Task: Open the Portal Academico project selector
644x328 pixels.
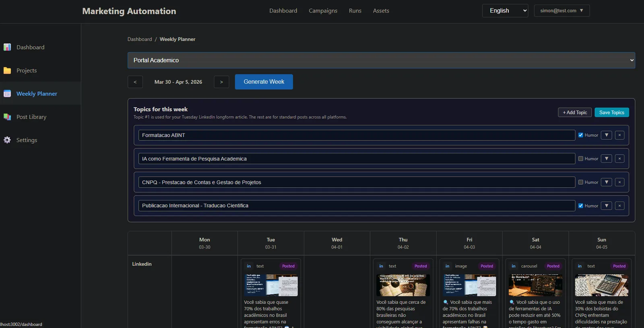Action: 381,60
